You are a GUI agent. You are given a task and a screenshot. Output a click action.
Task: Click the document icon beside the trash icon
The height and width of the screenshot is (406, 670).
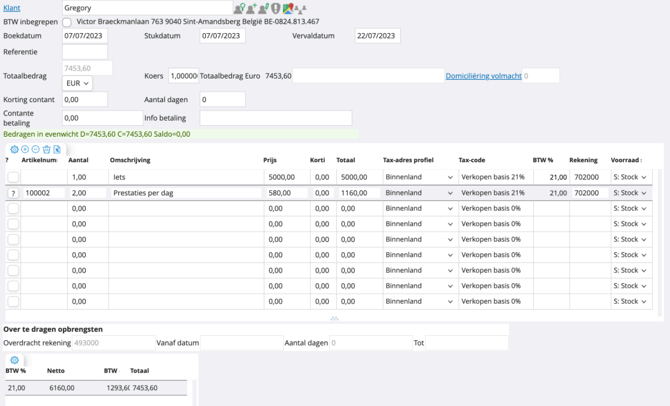57,149
